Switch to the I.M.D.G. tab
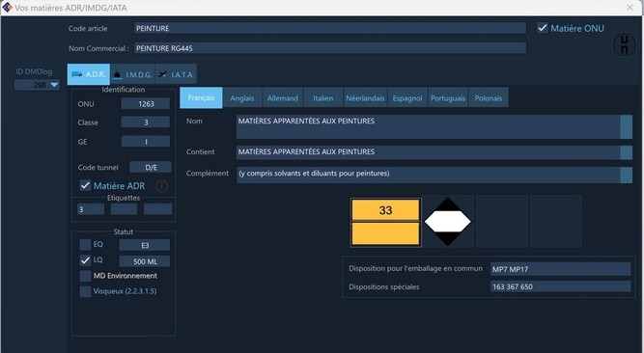Viewport: 644px width, 353px height. point(133,74)
